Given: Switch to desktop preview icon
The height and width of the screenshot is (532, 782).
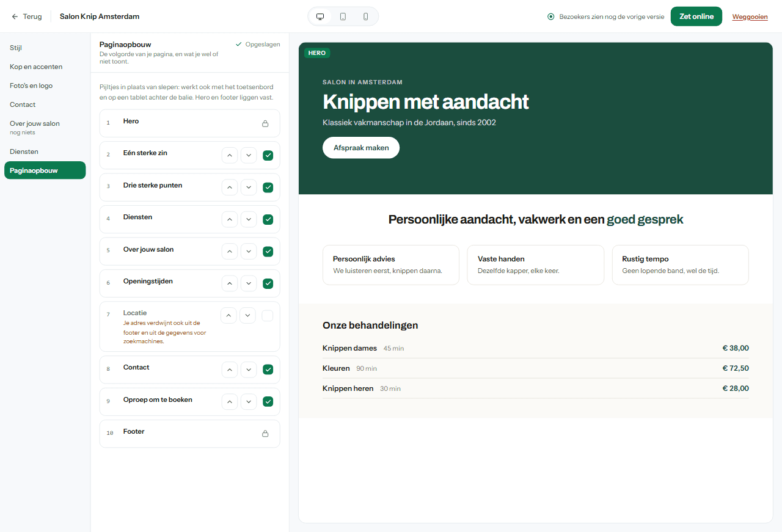Looking at the screenshot, I should pos(320,16).
